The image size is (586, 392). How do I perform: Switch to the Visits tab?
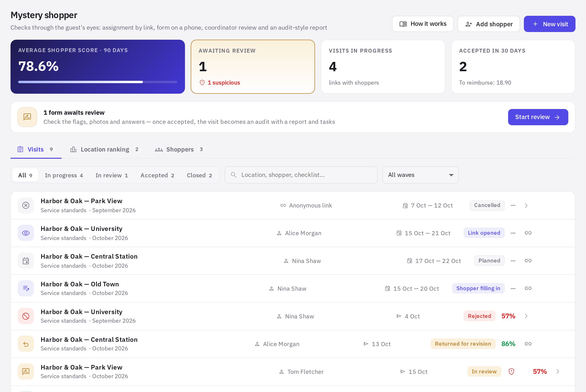coord(36,149)
